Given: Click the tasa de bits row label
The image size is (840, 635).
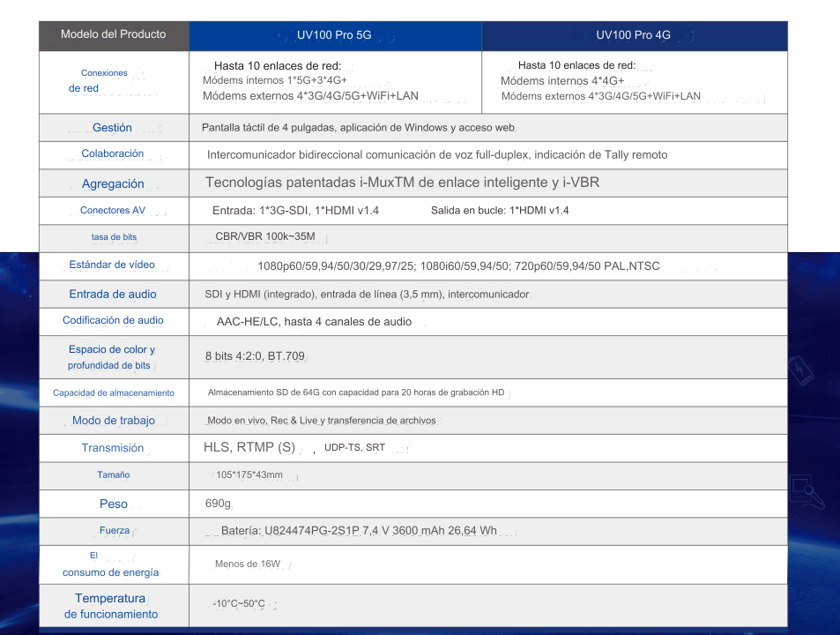Looking at the screenshot, I should coord(113,237).
